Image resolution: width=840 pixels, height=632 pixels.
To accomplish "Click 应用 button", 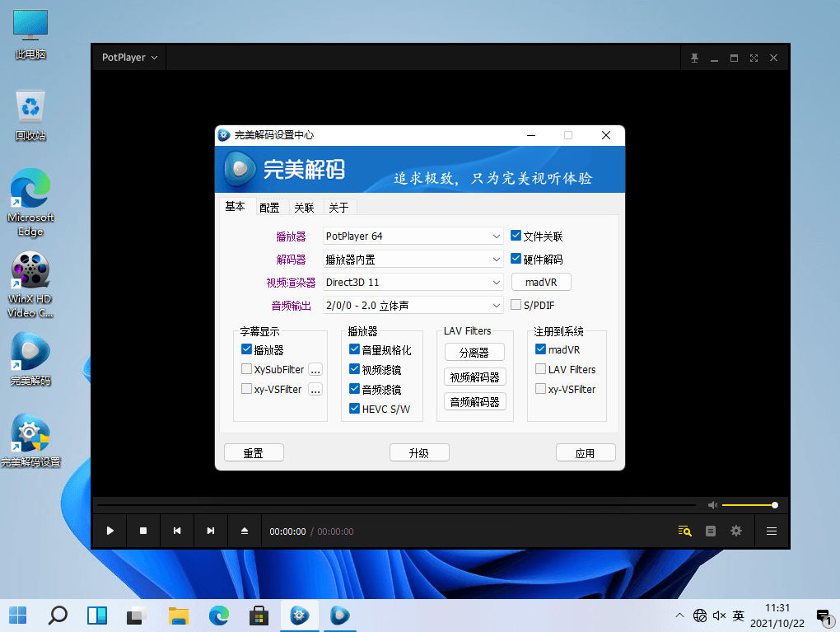I will [585, 453].
